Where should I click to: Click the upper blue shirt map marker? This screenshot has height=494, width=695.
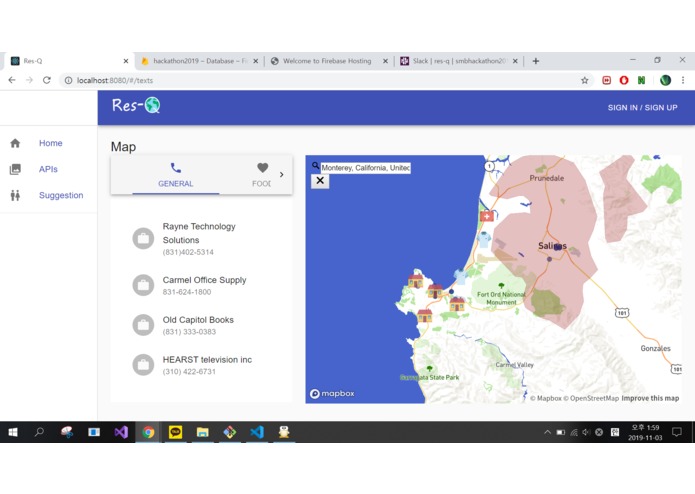484,240
